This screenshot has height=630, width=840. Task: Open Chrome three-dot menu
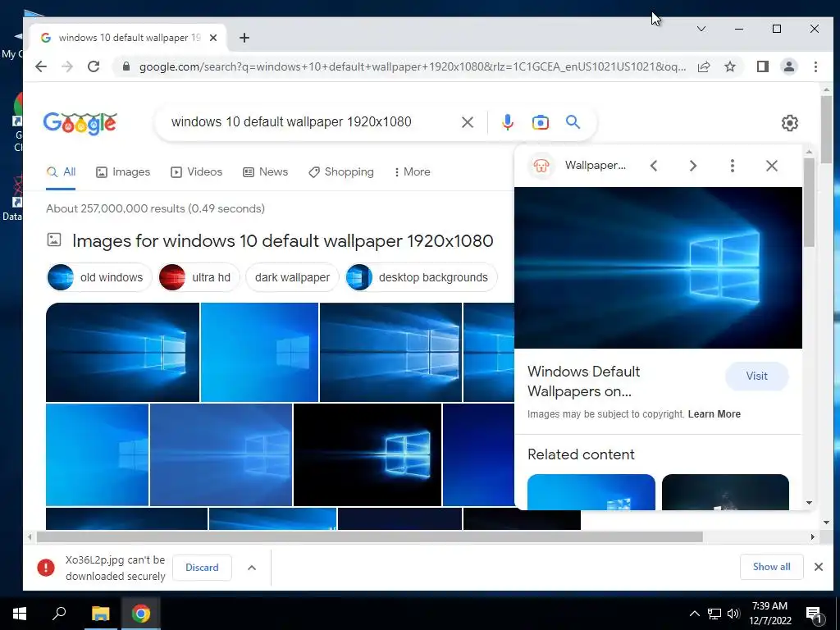pyautogui.click(x=815, y=66)
